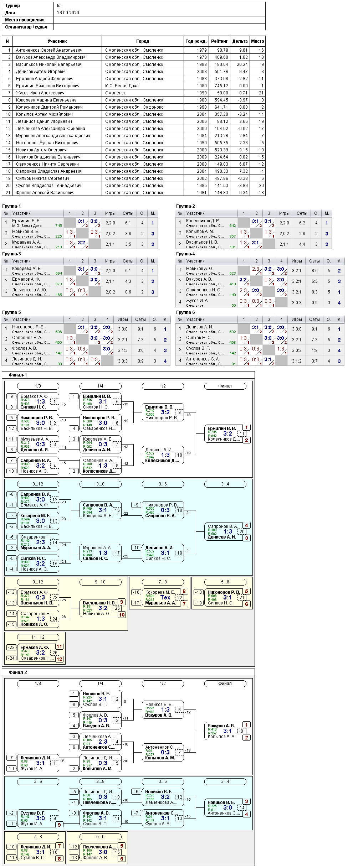Click the Группа-5 table title

click(x=11, y=312)
